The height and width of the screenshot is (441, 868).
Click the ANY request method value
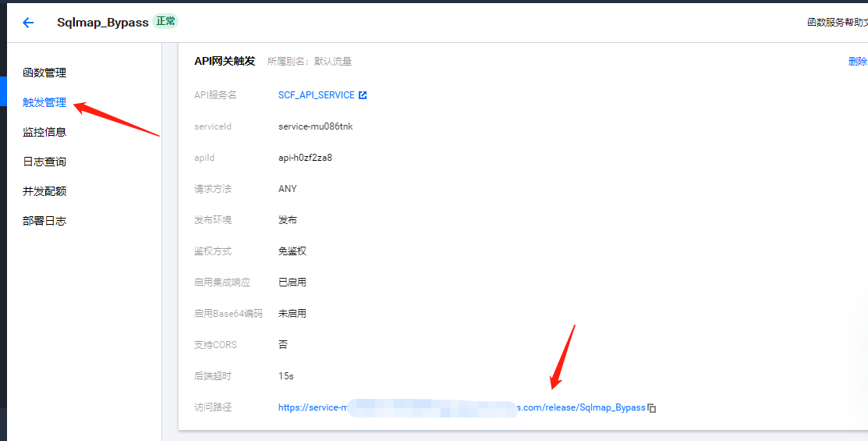(x=287, y=189)
